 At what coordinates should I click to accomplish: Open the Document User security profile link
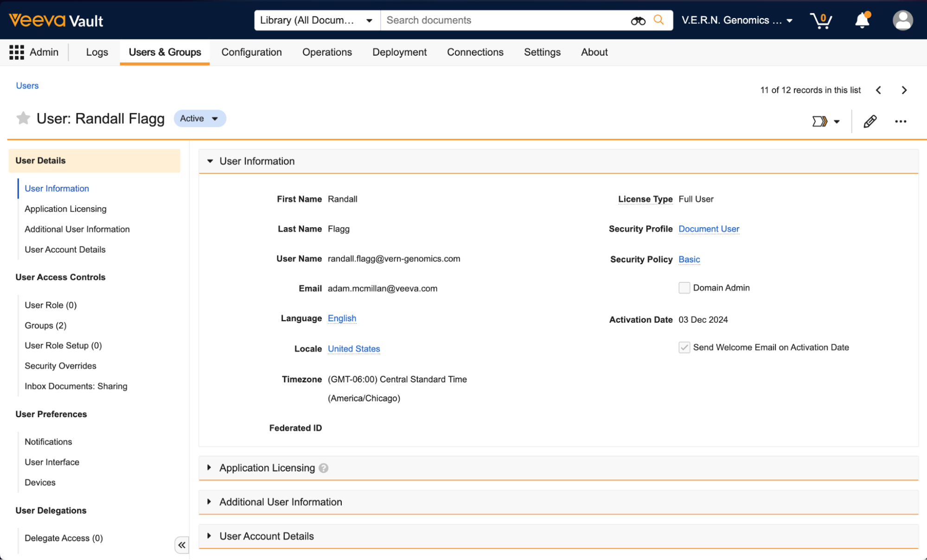pos(709,229)
